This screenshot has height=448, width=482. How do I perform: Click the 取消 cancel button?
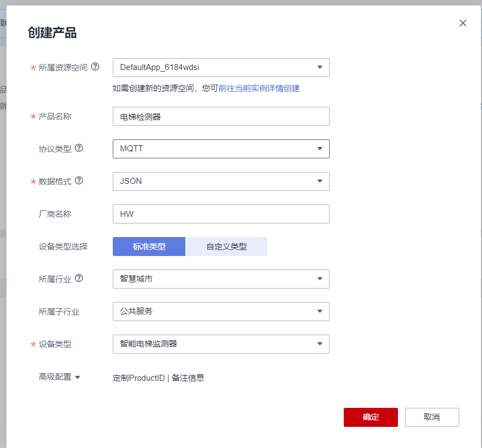click(x=432, y=417)
